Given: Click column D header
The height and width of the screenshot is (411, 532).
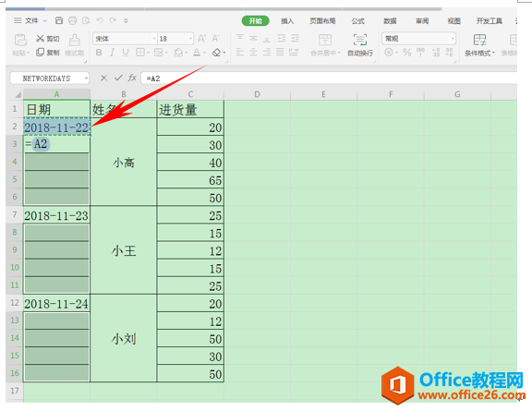Looking at the screenshot, I should 257,94.
